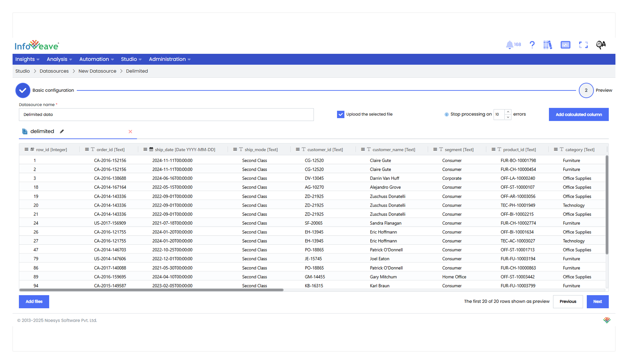
Task: Go to step 2 Preview circle
Action: pyautogui.click(x=586, y=90)
